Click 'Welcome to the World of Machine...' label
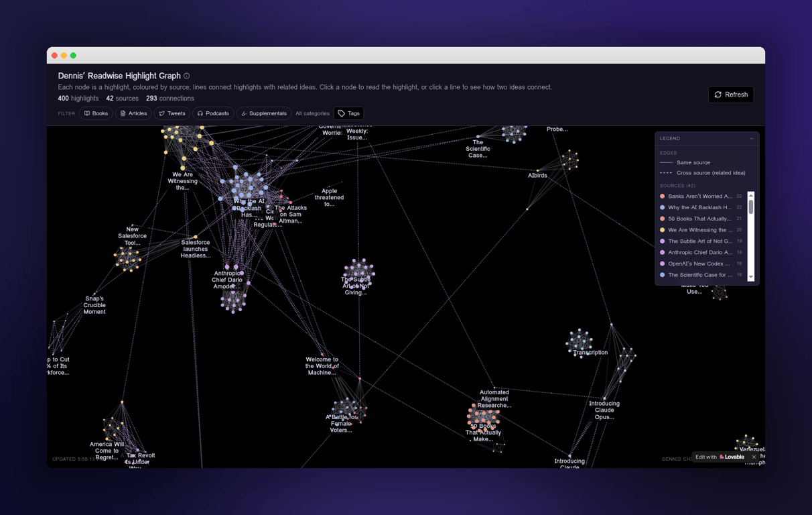Viewport: 812px width, 515px height. [x=322, y=366]
